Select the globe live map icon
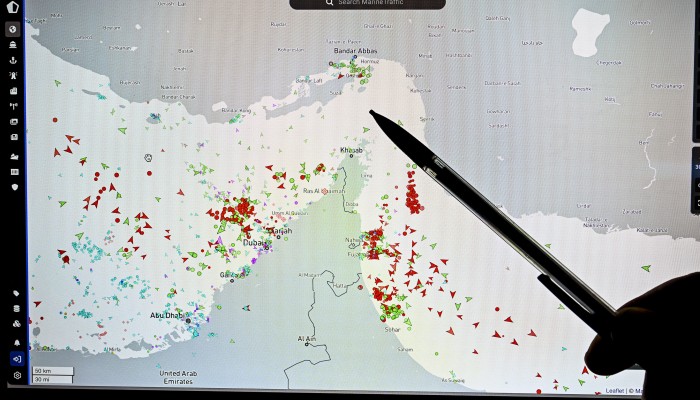The height and width of the screenshot is (400, 700). pyautogui.click(x=14, y=29)
